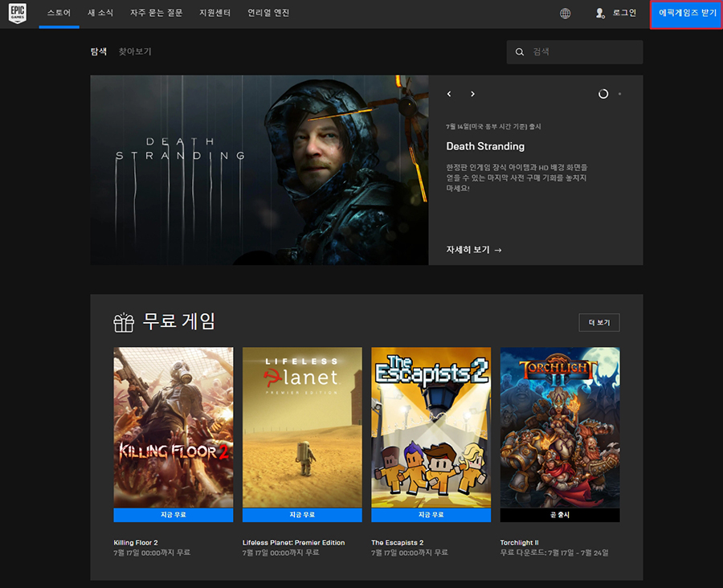This screenshot has width=723, height=588.
Task: Click the Death Stranding title text
Action: pos(485,146)
